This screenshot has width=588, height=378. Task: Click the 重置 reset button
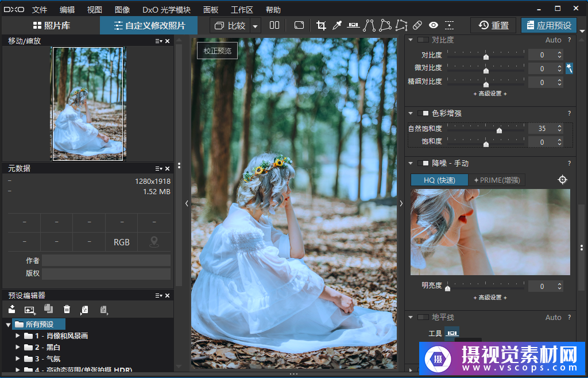(x=493, y=25)
